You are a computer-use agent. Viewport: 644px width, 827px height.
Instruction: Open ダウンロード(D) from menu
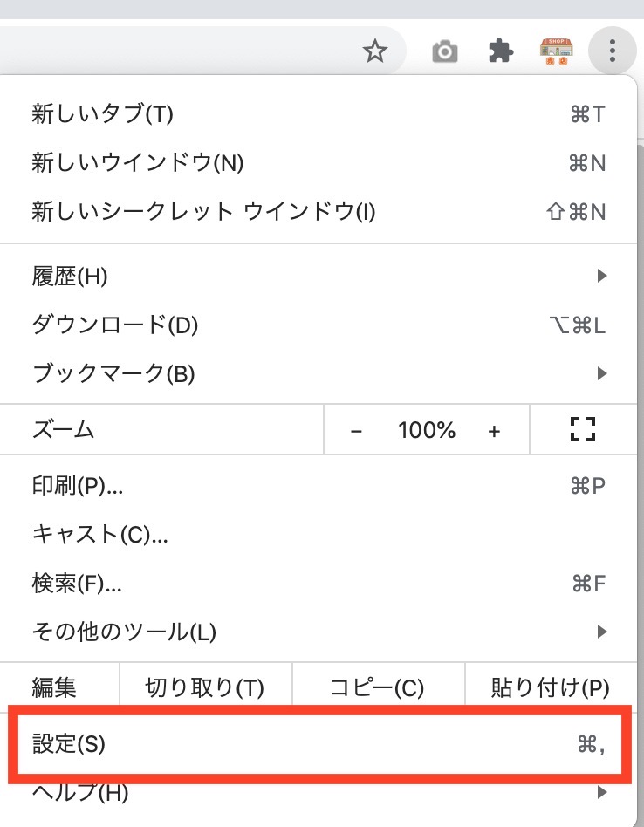tap(115, 325)
